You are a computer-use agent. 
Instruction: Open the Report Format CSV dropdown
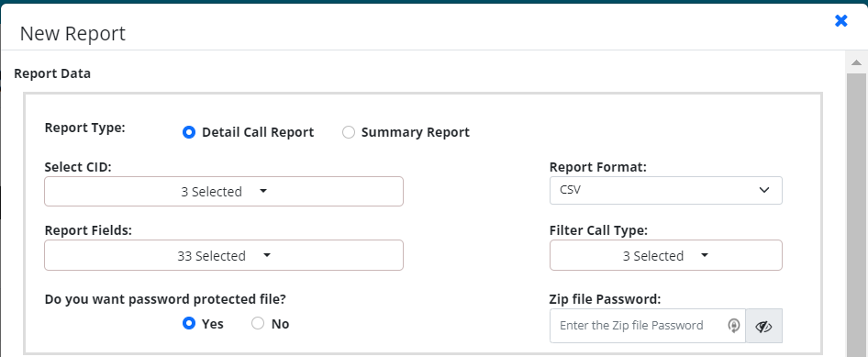tap(665, 190)
